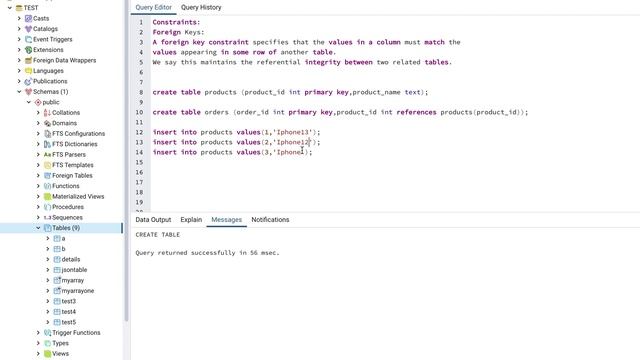Open the Query History tab
The height and width of the screenshot is (360, 640).
pos(201,7)
